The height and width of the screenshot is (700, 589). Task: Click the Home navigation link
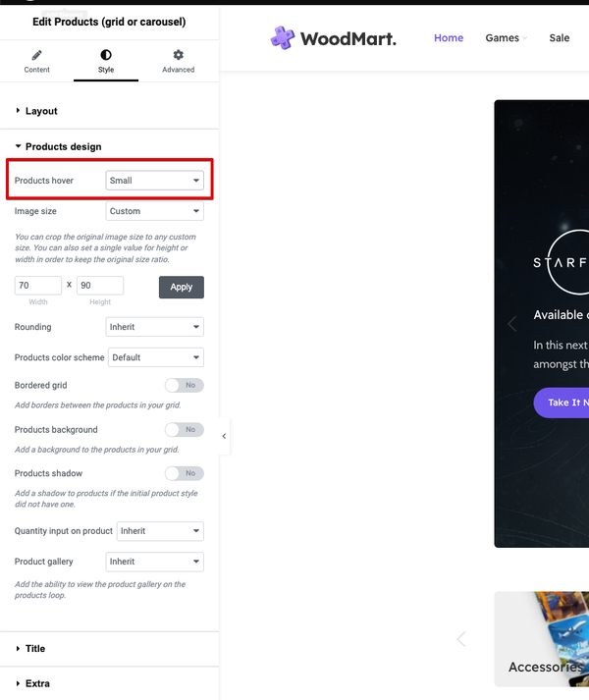[x=449, y=38]
